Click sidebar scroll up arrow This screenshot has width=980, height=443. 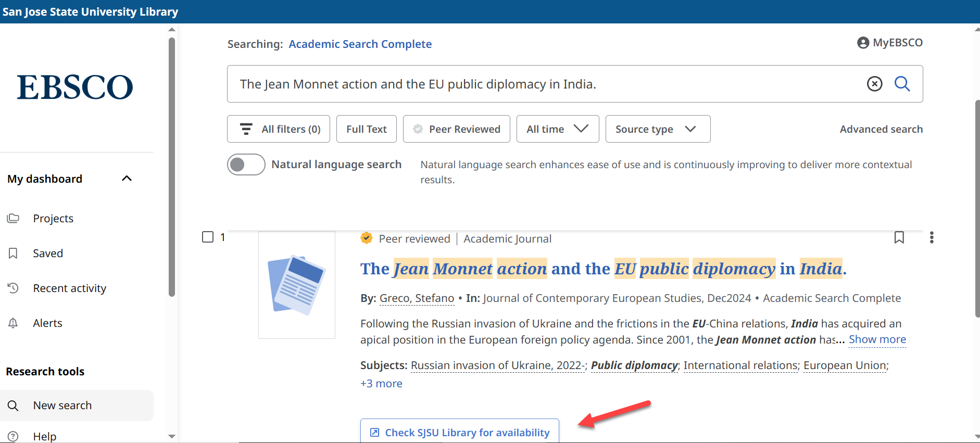tap(172, 30)
